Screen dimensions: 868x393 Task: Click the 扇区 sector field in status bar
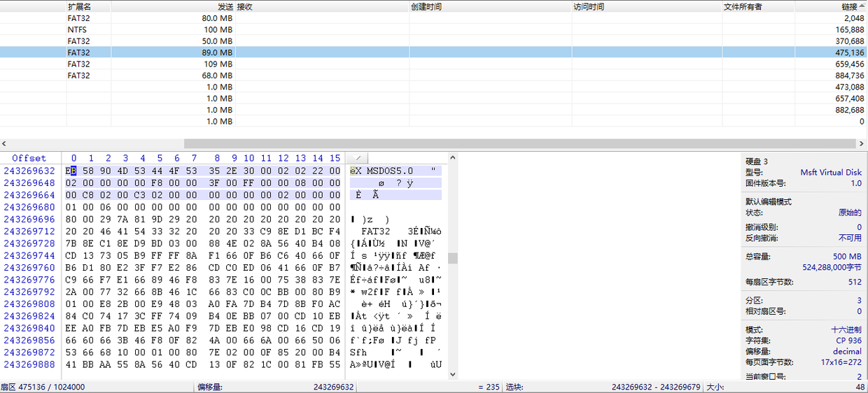pos(43,387)
